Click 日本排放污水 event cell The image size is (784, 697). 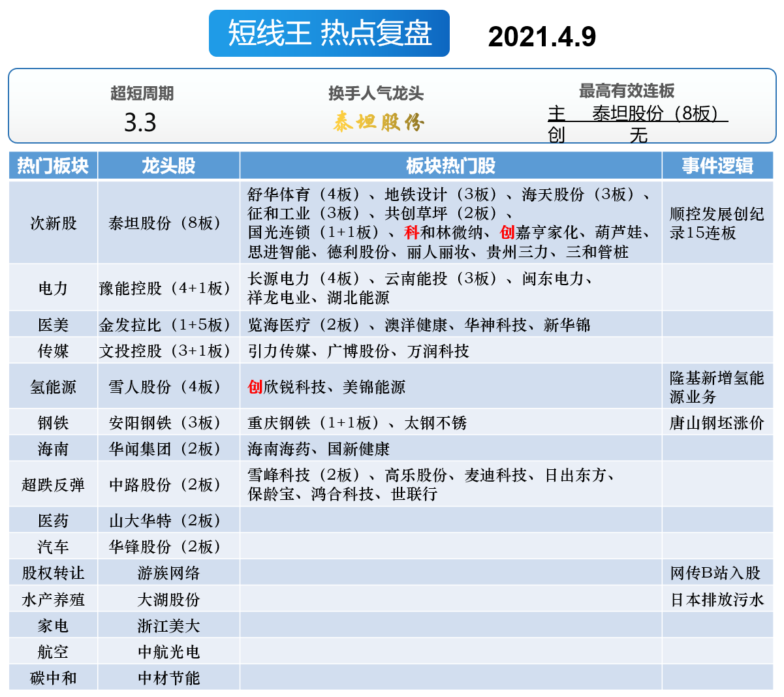(717, 600)
